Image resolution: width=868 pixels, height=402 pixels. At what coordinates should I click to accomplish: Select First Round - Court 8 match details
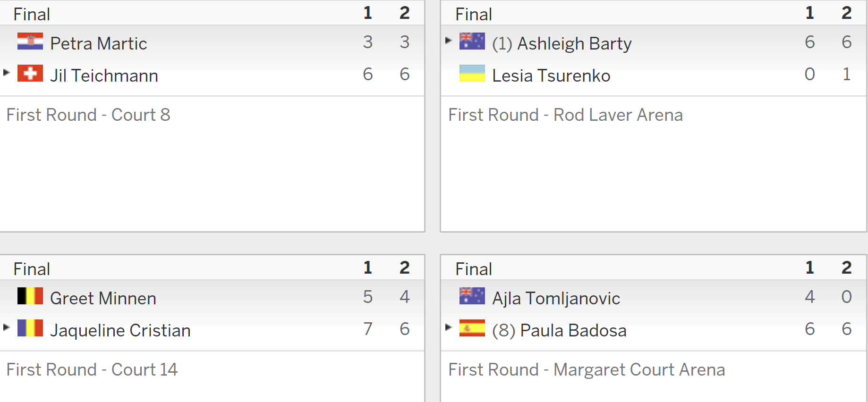click(88, 115)
